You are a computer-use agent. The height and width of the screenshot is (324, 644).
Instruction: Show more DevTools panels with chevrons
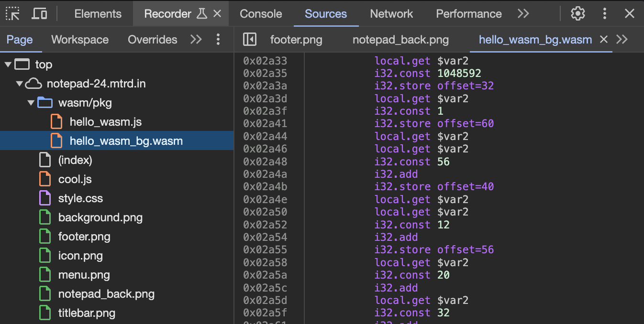(x=523, y=14)
